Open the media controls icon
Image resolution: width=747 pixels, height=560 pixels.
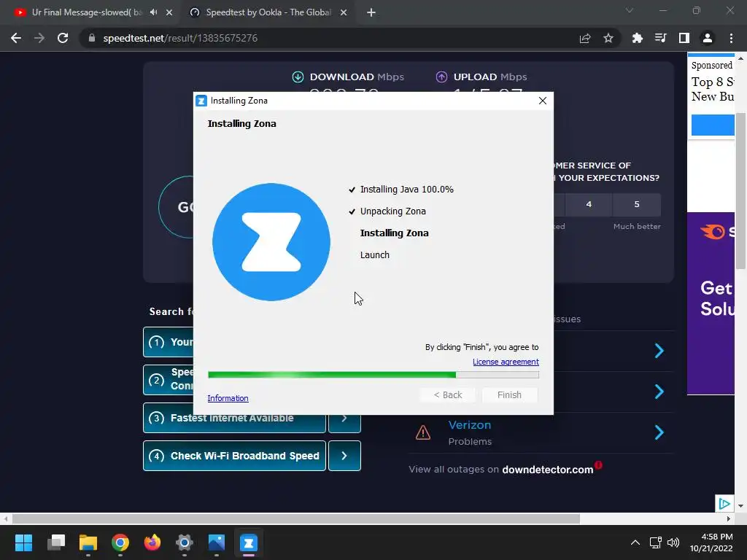click(660, 38)
